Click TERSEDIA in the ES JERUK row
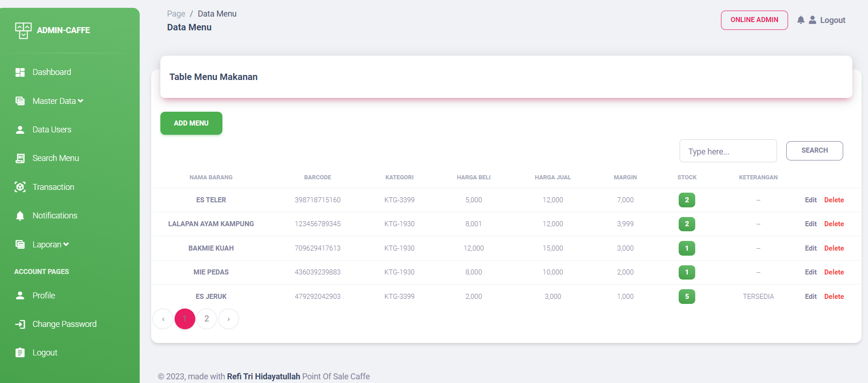 pos(758,297)
